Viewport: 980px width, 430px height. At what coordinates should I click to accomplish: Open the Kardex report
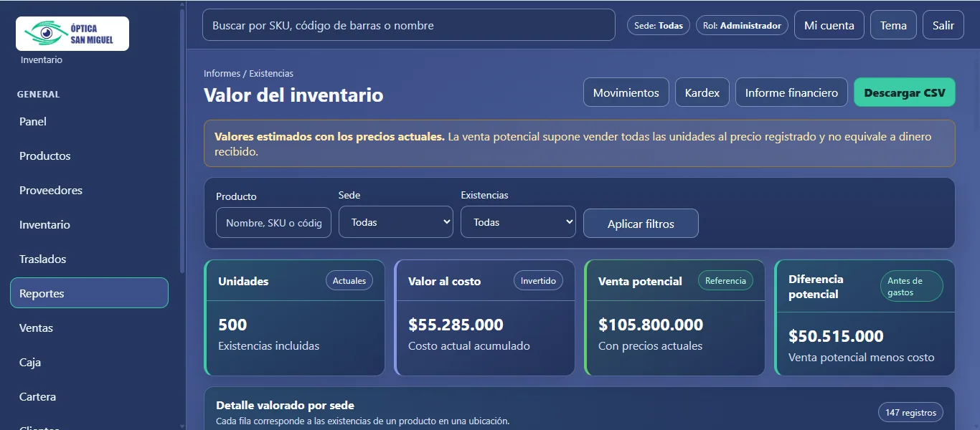[x=702, y=92]
